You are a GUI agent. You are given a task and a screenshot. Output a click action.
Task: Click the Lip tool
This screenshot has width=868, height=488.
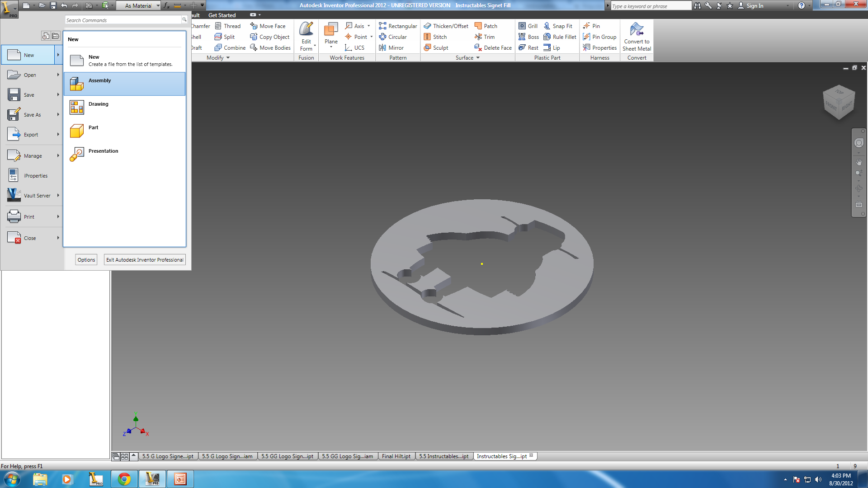(x=552, y=48)
